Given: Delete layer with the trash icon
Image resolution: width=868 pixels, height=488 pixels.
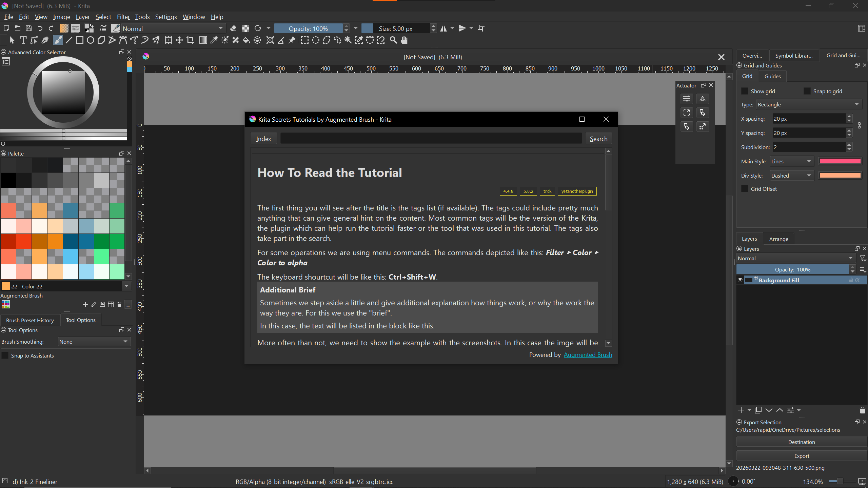Looking at the screenshot, I should pyautogui.click(x=862, y=410).
